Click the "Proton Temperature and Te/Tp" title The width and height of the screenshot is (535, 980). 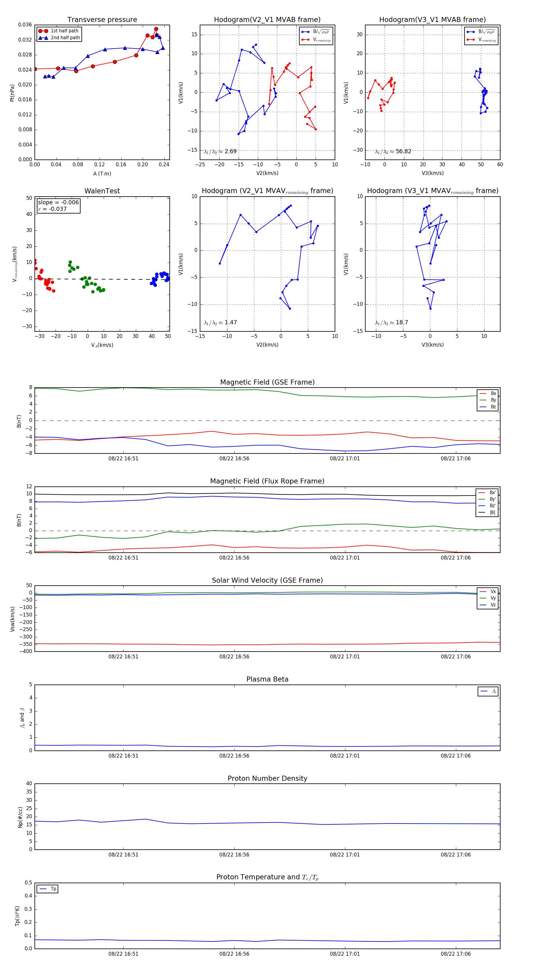pyautogui.click(x=267, y=877)
